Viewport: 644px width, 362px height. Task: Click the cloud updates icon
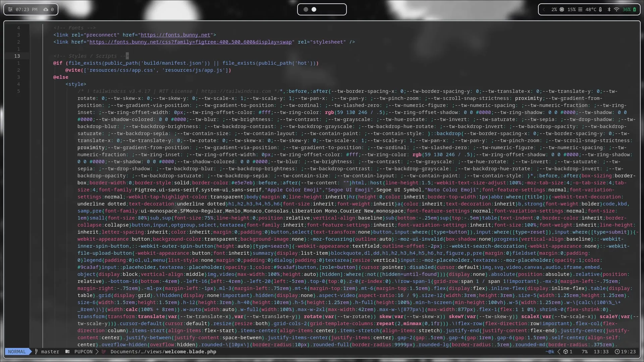pos(46,9)
